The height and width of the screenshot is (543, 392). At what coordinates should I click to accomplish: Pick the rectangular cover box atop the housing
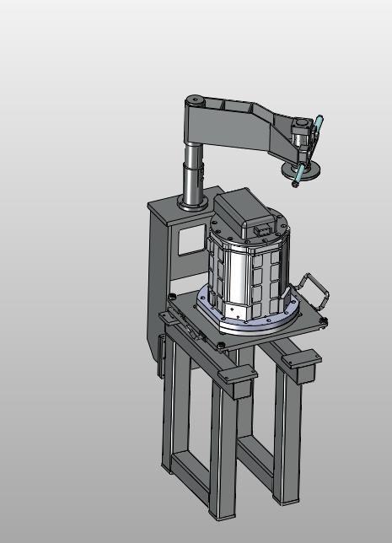coord(245,212)
